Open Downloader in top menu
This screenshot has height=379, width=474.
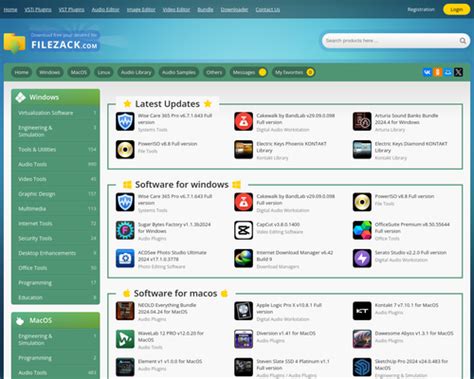[x=234, y=10]
